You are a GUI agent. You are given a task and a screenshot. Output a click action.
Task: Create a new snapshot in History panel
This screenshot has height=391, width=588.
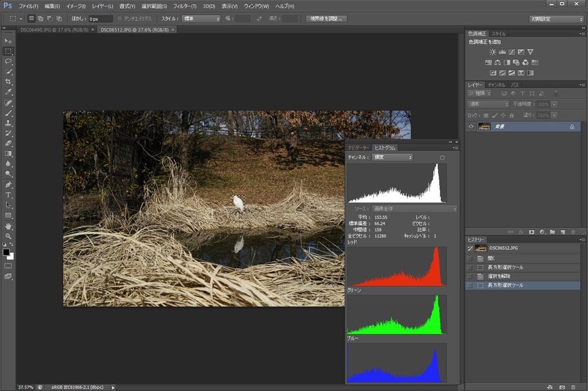(x=562, y=387)
